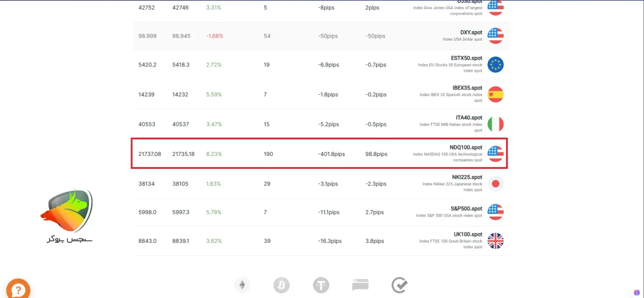This screenshot has height=298, width=644.
Task: Click the 8843.0 value in UK100 row
Action: point(148,241)
